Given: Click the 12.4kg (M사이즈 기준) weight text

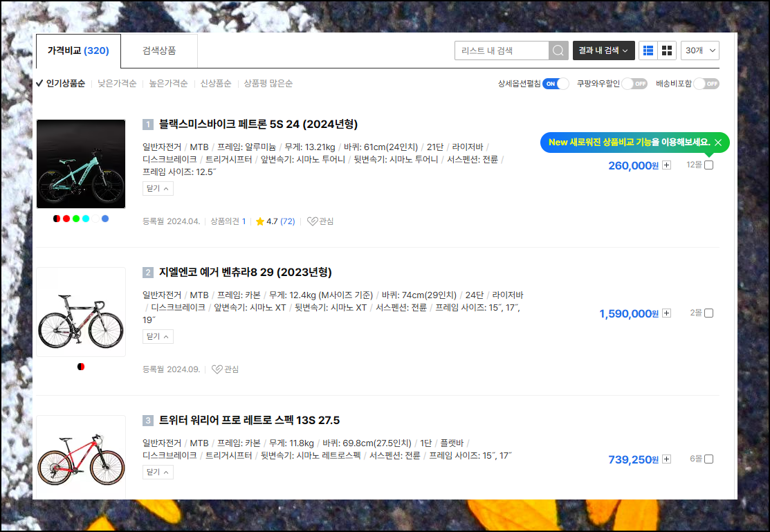Looking at the screenshot, I should [331, 295].
